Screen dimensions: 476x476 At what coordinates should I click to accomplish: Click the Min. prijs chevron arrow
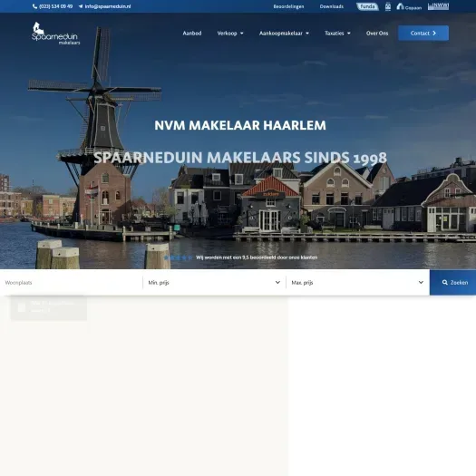(277, 283)
